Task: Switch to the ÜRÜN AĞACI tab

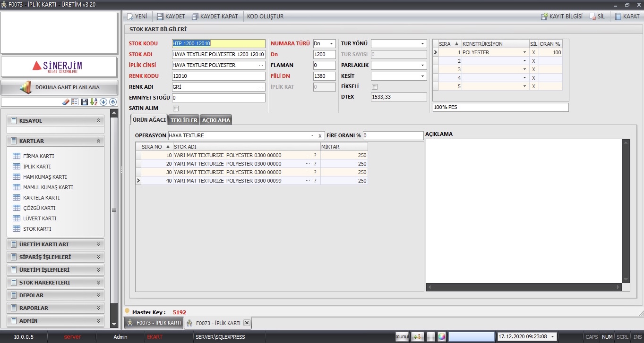Action: [149, 120]
